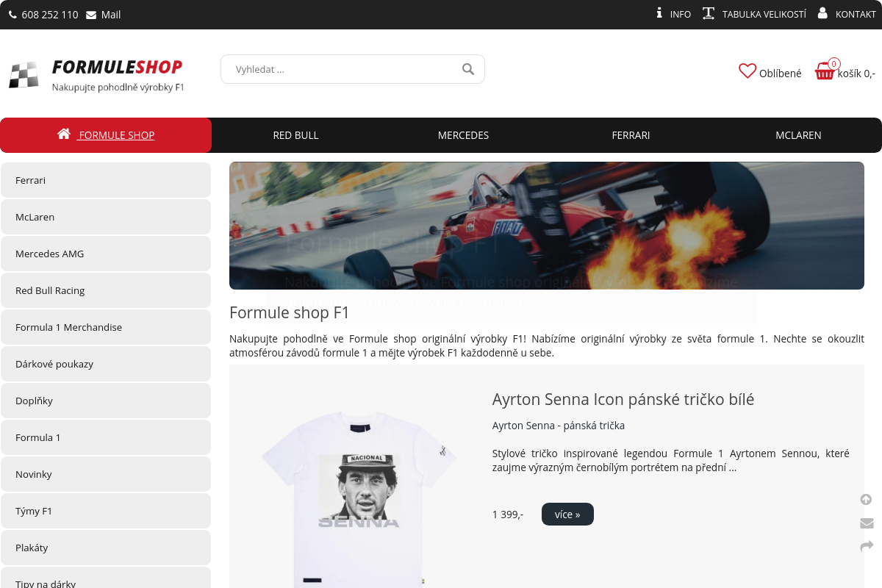Viewport: 882px width, 588px height.
Task: Click the phone number 608 252 110
Action: click(x=50, y=15)
